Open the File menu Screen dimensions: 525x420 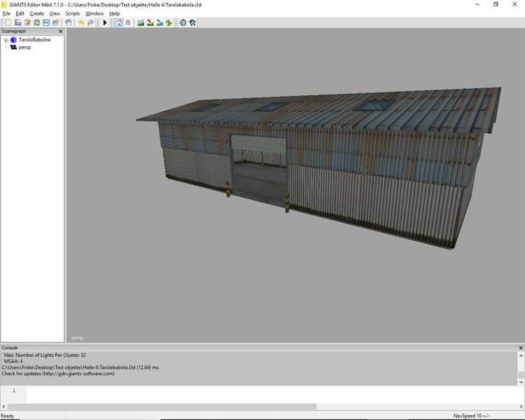click(x=6, y=13)
